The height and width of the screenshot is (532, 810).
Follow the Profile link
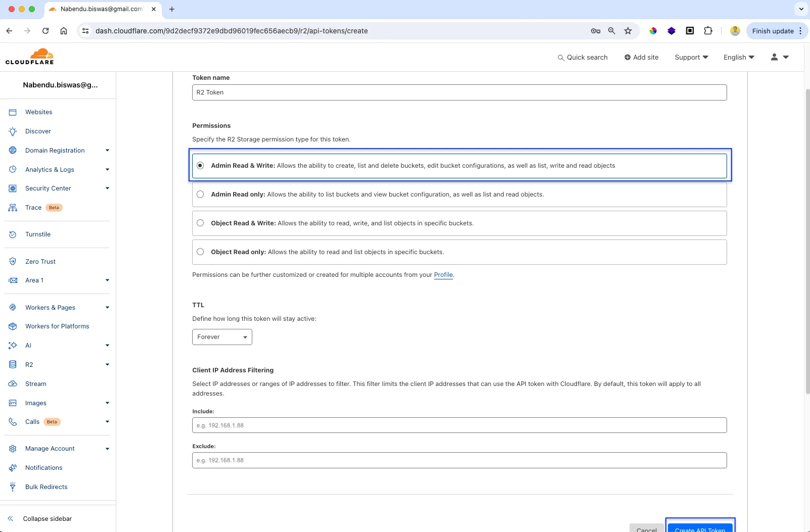pos(443,275)
